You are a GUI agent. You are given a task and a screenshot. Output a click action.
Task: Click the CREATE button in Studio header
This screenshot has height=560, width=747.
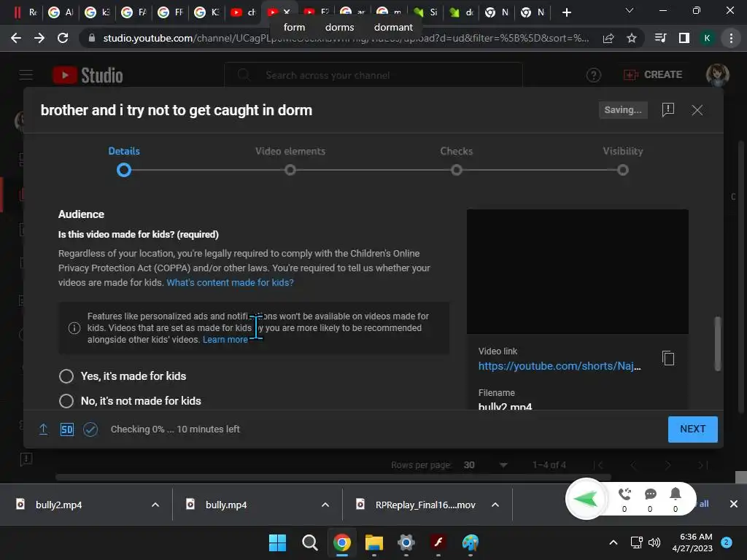tap(653, 75)
